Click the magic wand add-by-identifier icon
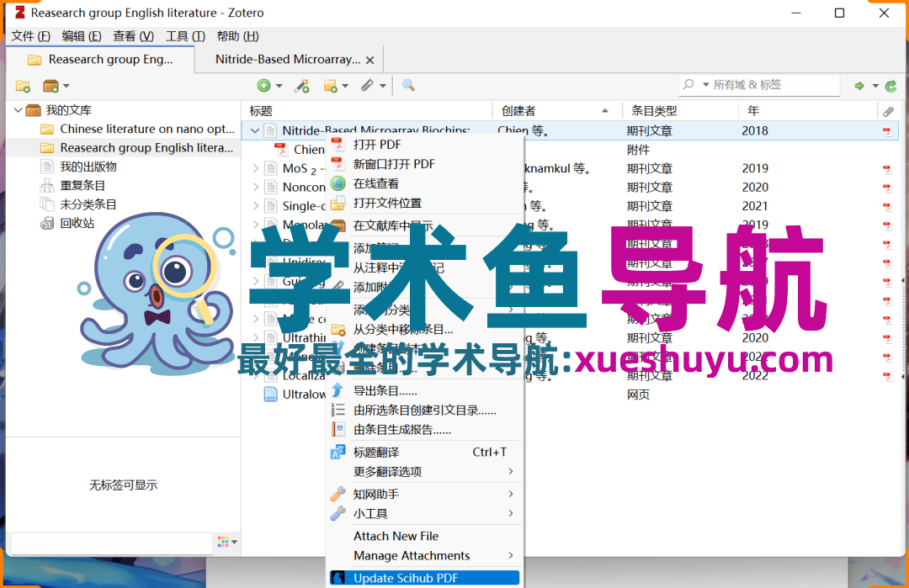Image resolution: width=909 pixels, height=588 pixels. click(x=301, y=87)
